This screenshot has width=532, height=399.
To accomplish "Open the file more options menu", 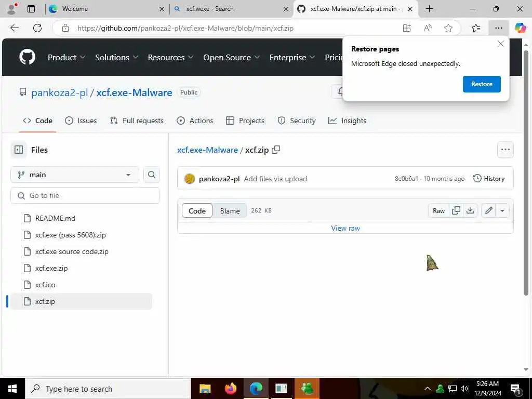I will point(505,150).
